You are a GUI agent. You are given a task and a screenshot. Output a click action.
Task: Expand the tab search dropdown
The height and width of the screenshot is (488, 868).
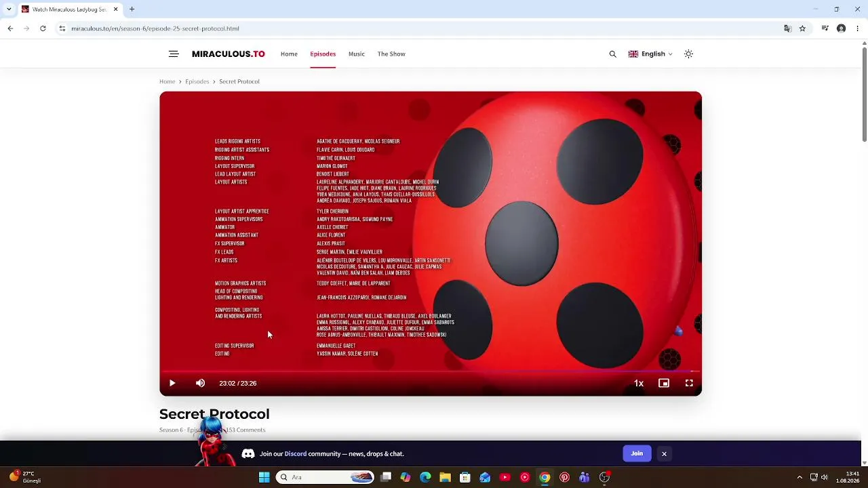click(9, 9)
